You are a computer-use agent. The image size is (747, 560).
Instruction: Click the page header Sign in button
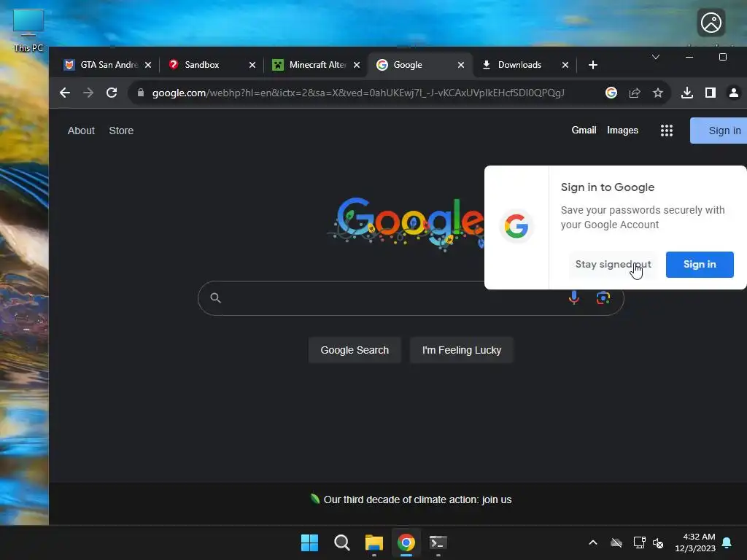[719, 131]
